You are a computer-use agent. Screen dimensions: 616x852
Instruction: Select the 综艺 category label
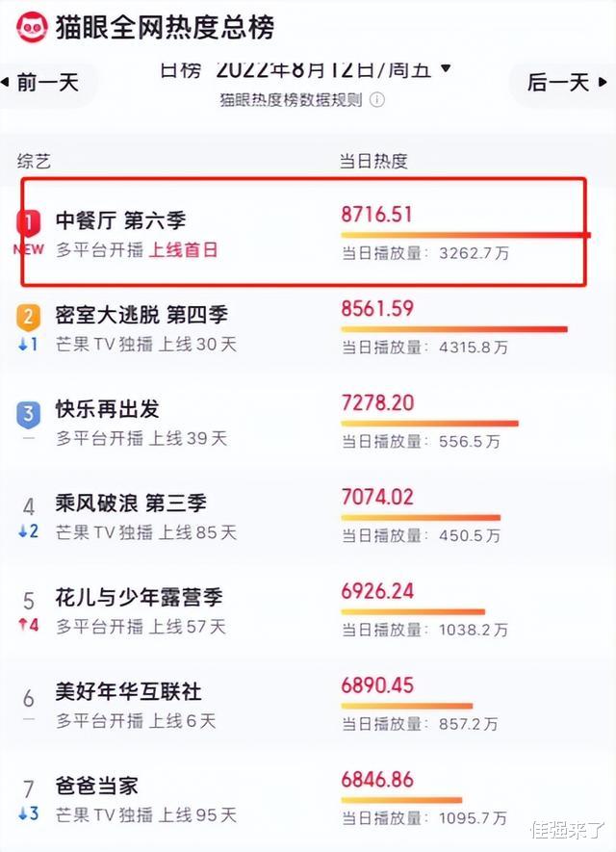pyautogui.click(x=34, y=161)
